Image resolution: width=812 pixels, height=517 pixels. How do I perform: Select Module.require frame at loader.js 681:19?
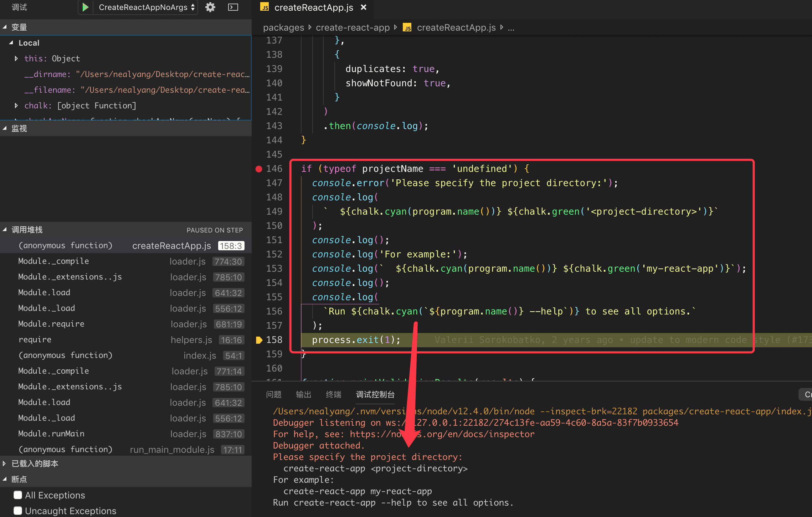pyautogui.click(x=126, y=324)
